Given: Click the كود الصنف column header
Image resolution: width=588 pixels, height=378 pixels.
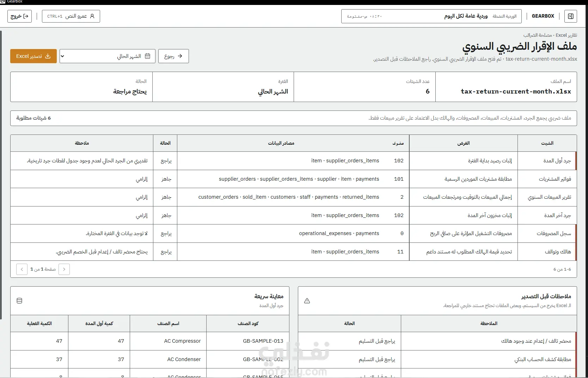Looking at the screenshot, I should (248, 324).
